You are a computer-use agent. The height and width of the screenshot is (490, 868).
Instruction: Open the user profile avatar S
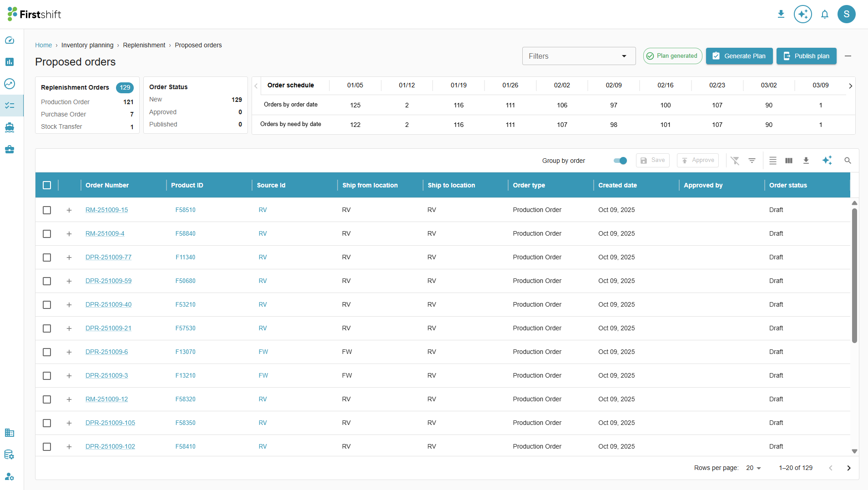point(847,14)
